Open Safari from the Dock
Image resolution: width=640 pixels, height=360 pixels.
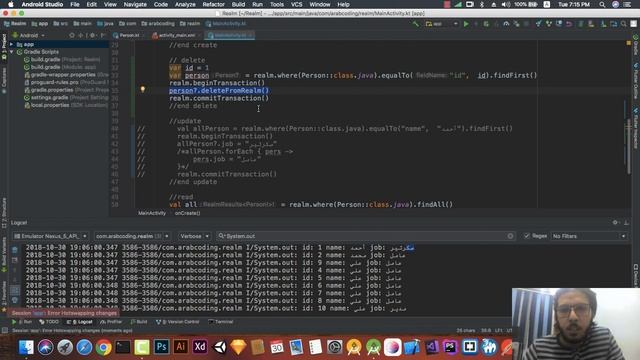[84, 347]
